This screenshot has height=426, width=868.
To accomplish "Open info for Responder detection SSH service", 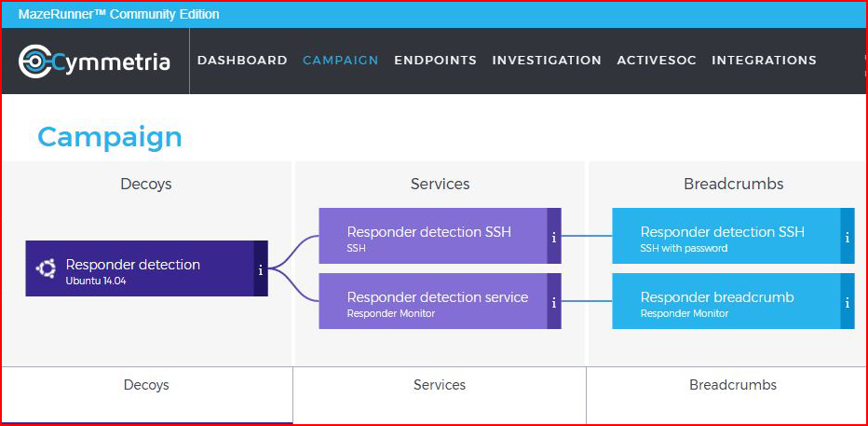I will (x=554, y=236).
